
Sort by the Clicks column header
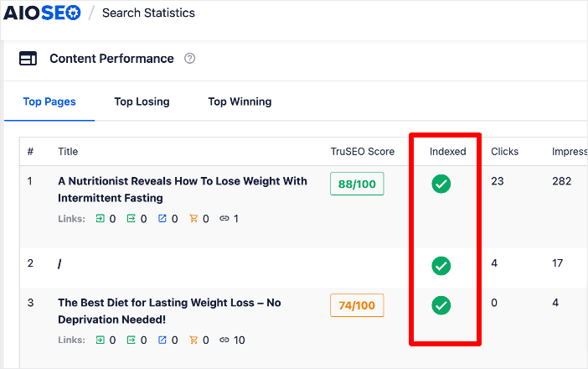point(504,152)
